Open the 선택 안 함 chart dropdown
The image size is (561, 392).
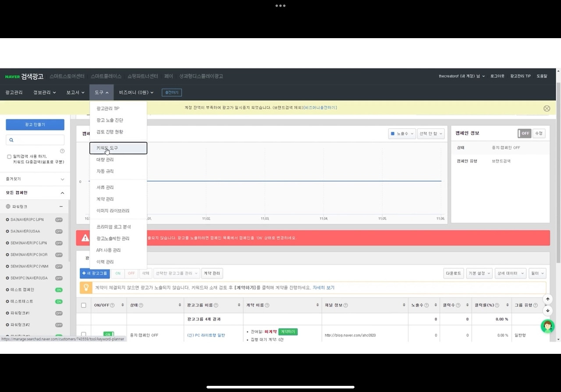click(430, 133)
